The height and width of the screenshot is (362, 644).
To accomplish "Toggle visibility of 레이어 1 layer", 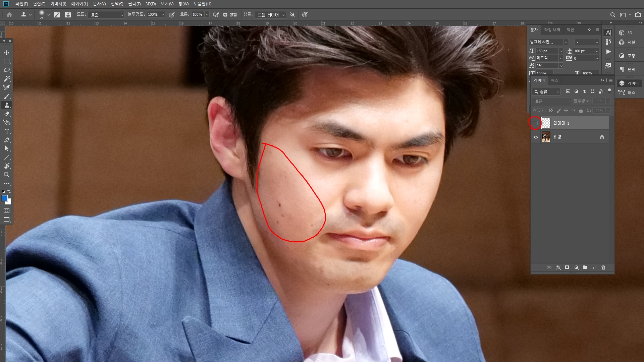I will tap(535, 123).
